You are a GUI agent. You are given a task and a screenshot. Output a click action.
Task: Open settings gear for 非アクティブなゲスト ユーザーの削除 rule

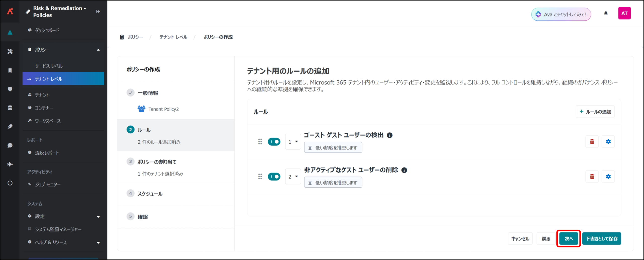click(608, 177)
